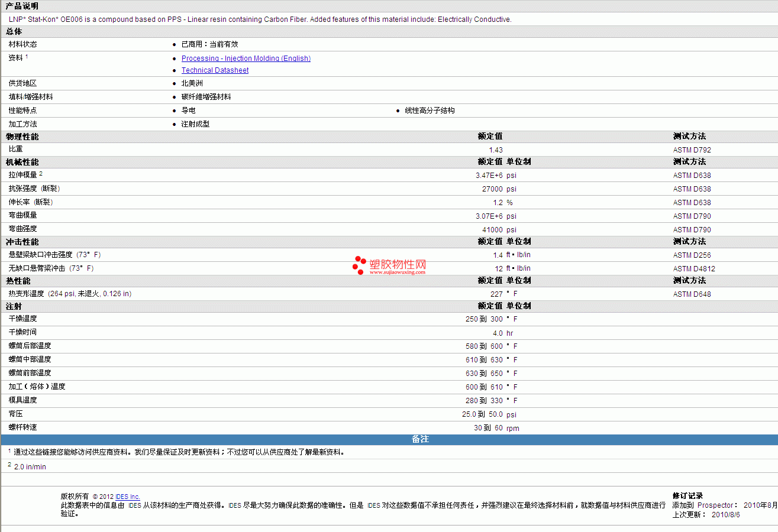The image size is (778, 532).
Task: Click the 伸长率 (断裂) row label
Action: tap(31, 202)
